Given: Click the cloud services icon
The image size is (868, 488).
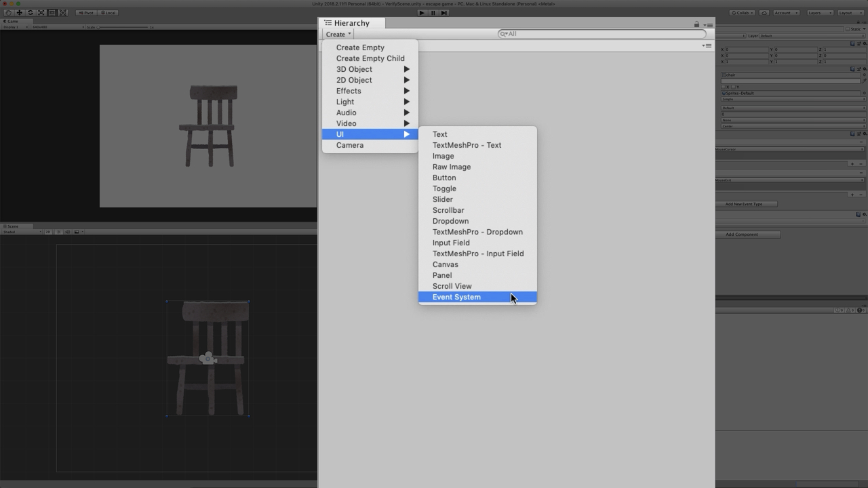Looking at the screenshot, I should pyautogui.click(x=764, y=13).
